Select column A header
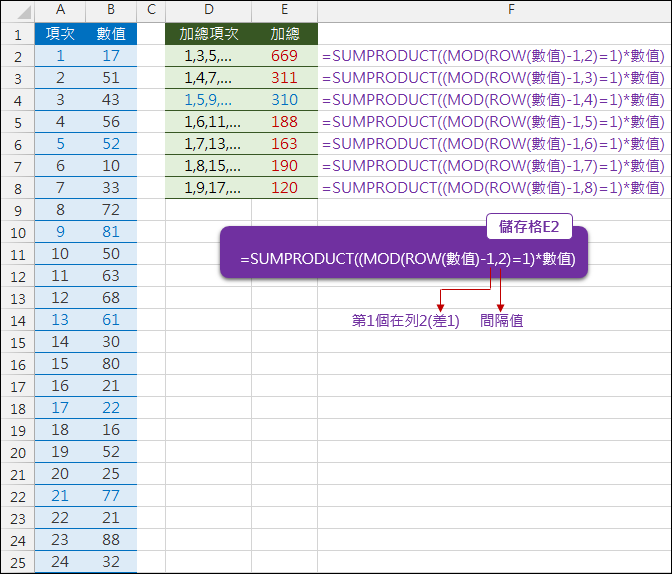 (60, 10)
